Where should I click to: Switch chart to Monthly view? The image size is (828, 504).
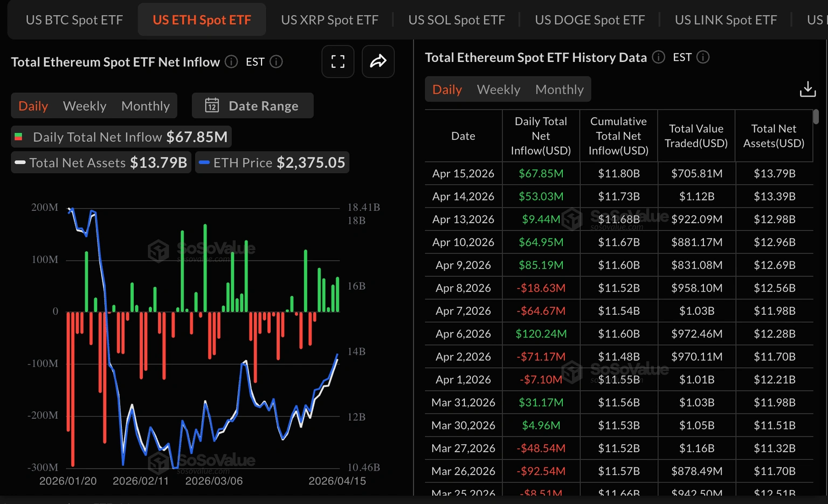(146, 106)
